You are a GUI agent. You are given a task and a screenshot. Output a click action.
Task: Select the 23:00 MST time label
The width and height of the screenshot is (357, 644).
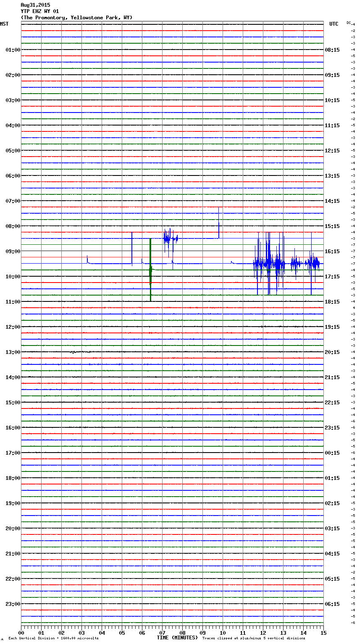click(x=13, y=604)
